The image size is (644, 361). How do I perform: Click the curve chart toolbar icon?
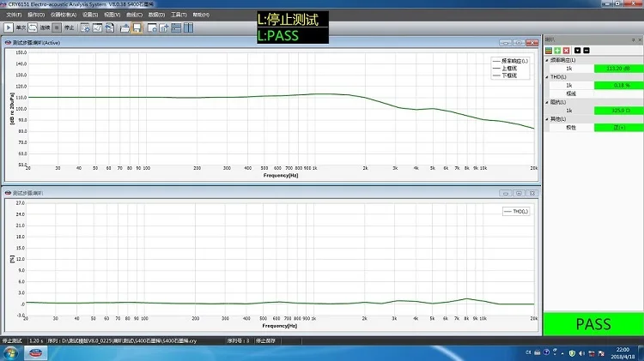point(97,27)
